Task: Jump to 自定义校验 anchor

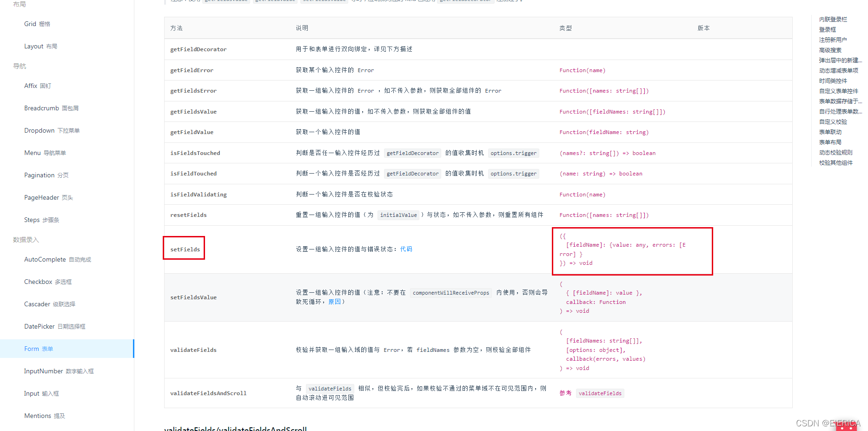Action: click(x=833, y=121)
